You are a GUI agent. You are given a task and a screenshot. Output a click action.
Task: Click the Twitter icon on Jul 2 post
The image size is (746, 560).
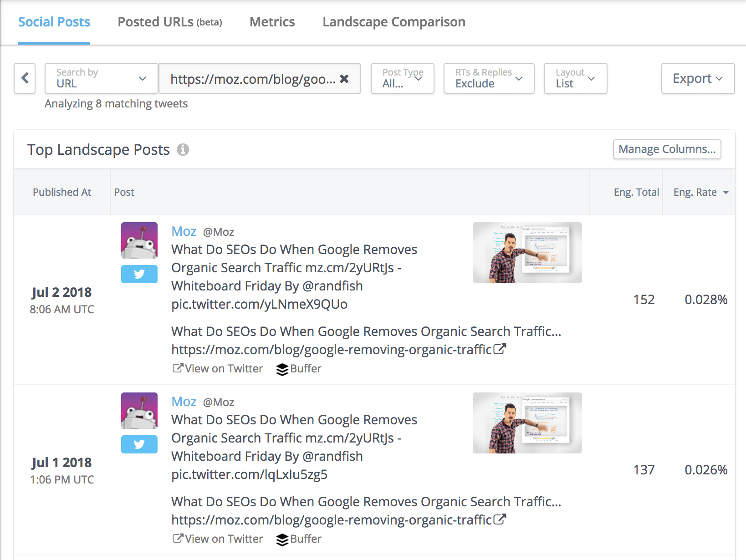click(139, 274)
